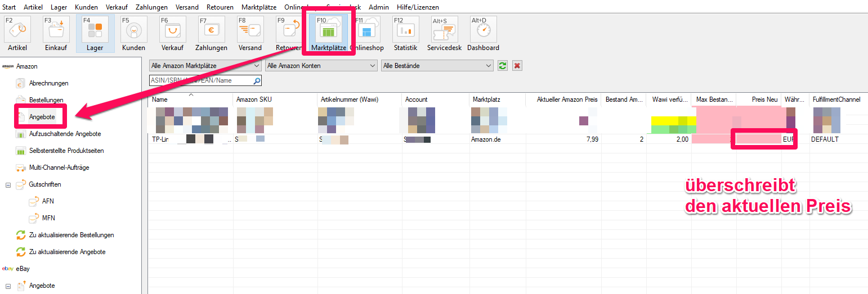Select MFN under Gutschriften

pos(48,218)
